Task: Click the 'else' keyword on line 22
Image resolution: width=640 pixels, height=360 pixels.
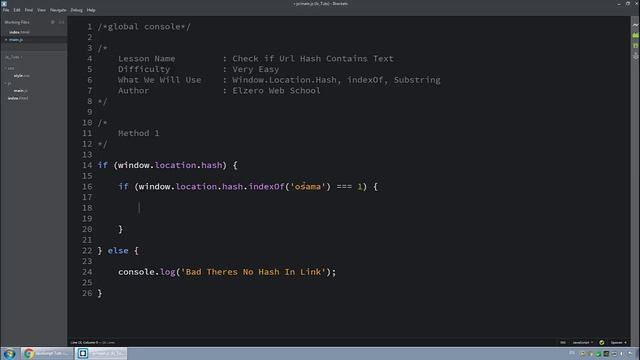Action: point(118,251)
